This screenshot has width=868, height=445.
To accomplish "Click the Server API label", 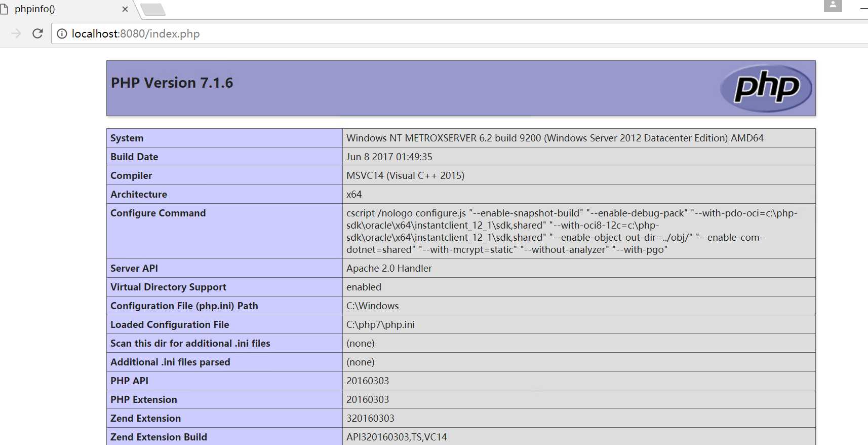I will 134,268.
